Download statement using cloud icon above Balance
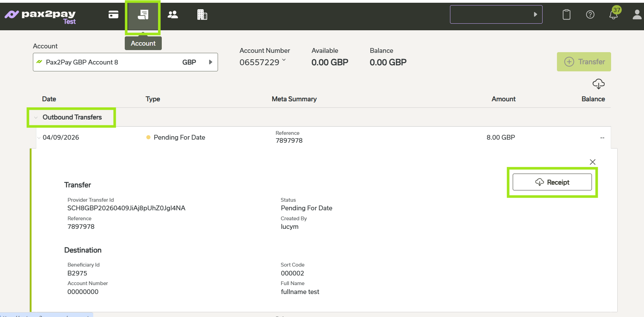The height and width of the screenshot is (317, 644). [598, 84]
